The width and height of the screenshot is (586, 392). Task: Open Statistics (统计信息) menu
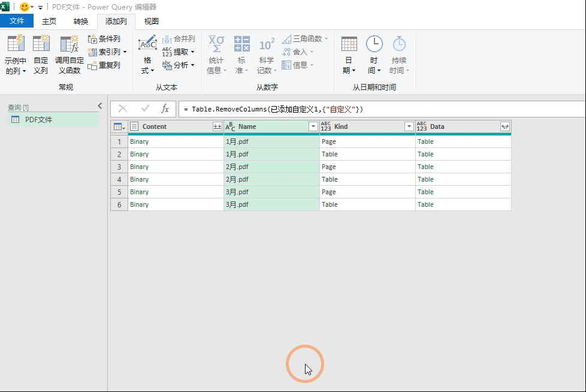coord(216,55)
